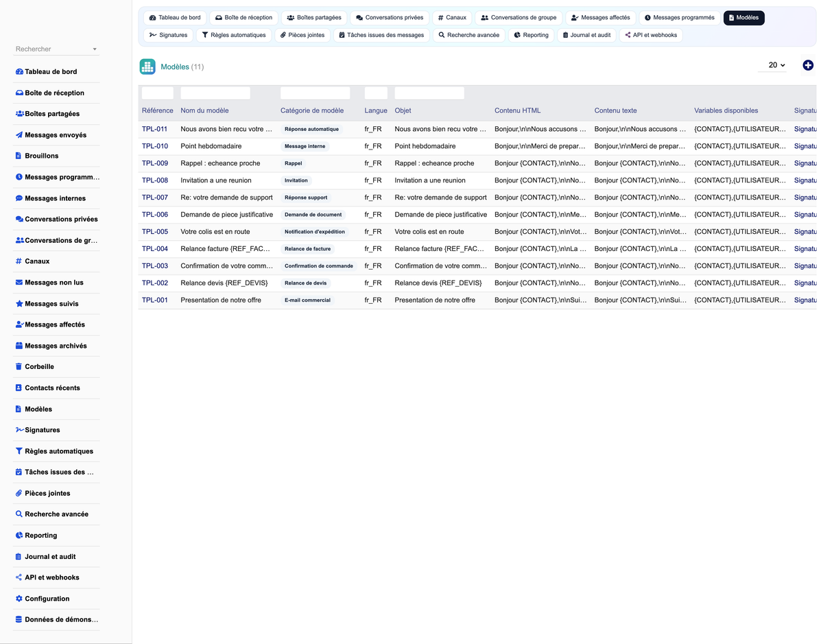Viewport: 823px width, 644px height.
Task: Click the Corbeille trash icon
Action: (x=19, y=367)
